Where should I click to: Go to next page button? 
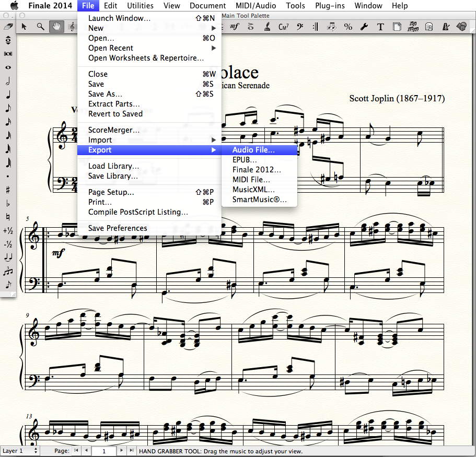click(121, 451)
